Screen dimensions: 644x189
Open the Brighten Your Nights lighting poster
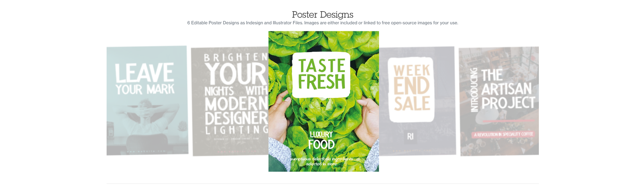(x=230, y=102)
